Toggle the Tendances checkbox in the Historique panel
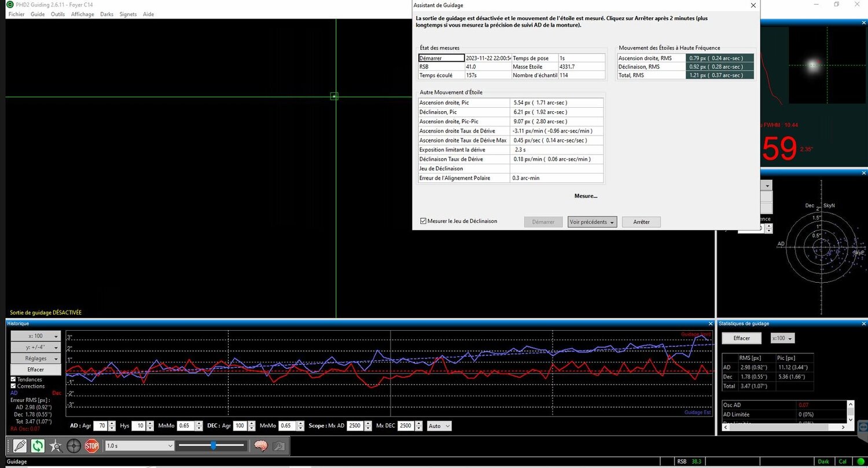This screenshot has width=868, height=468. tap(13, 379)
